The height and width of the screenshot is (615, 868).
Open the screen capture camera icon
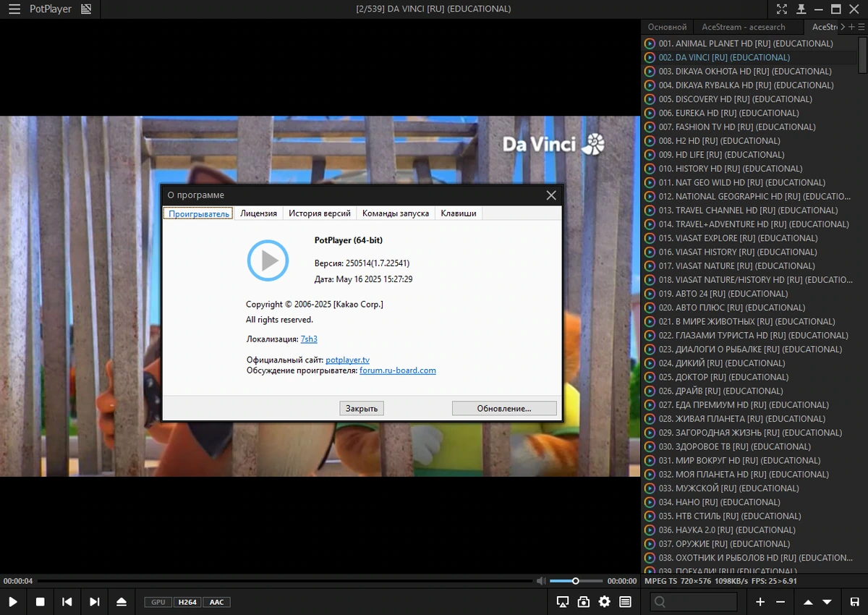[x=584, y=601]
